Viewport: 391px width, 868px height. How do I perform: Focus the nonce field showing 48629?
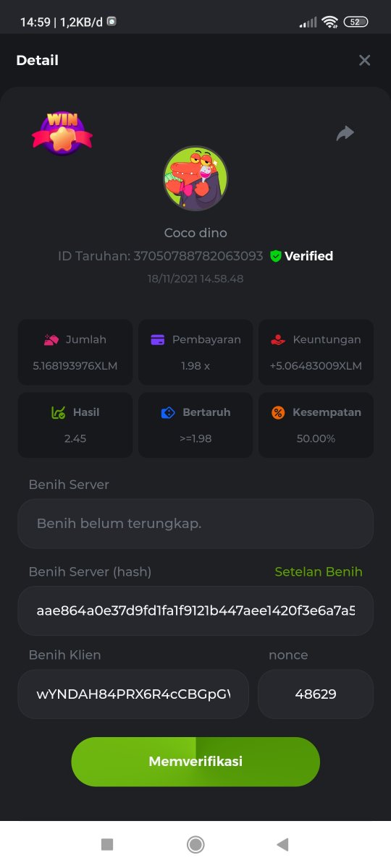[x=316, y=694]
